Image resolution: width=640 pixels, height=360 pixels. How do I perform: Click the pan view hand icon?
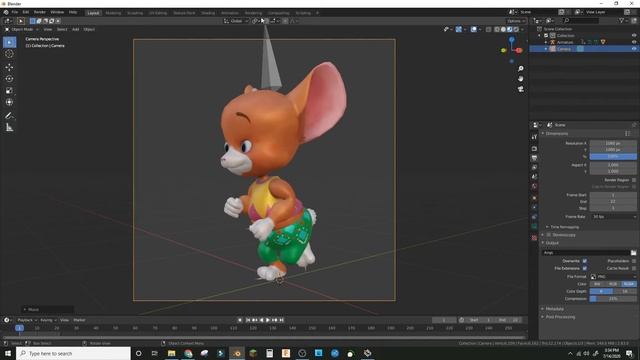coord(520,78)
